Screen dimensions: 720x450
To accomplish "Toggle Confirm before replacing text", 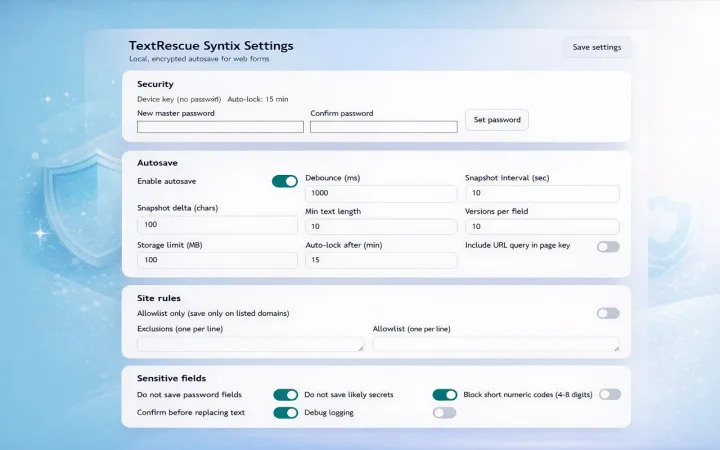I will click(x=286, y=413).
